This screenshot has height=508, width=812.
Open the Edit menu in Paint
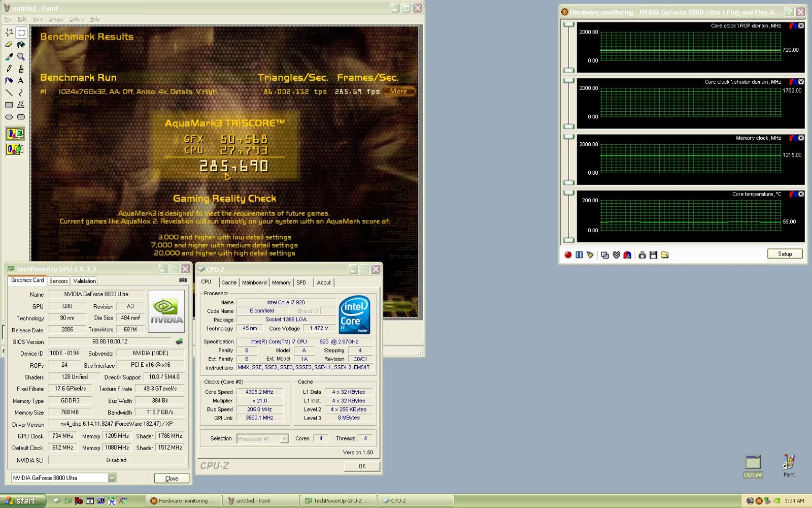pyautogui.click(x=22, y=19)
